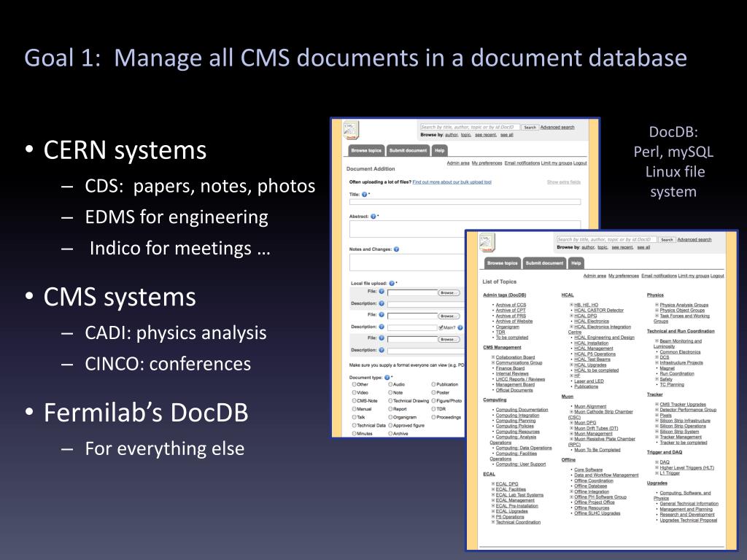Select the Audio radio button
747x560 pixels.
tap(390, 384)
